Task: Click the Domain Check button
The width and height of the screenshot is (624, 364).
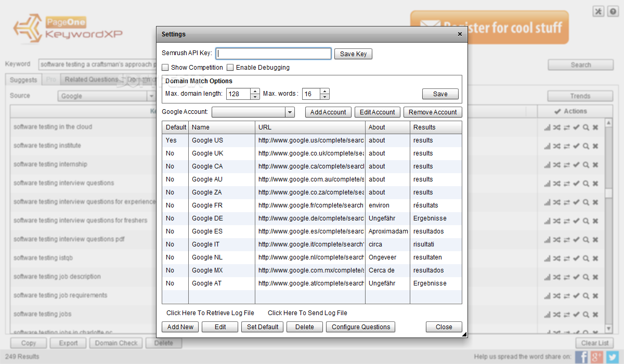Action: pyautogui.click(x=116, y=343)
